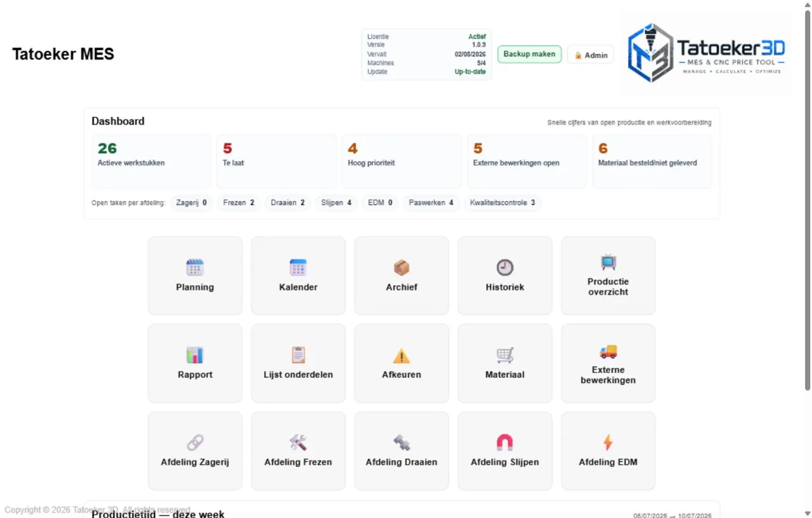Click the scrollbar up arrow
The width and height of the screenshot is (812, 518).
point(807,4)
